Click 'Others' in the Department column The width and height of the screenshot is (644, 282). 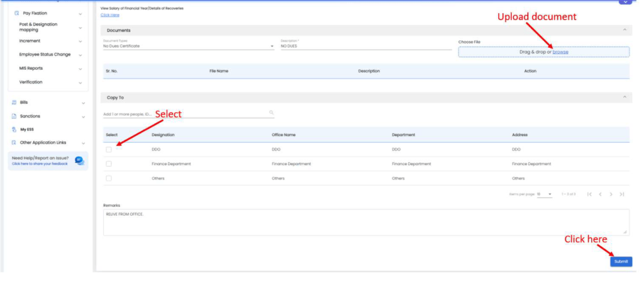point(398,178)
